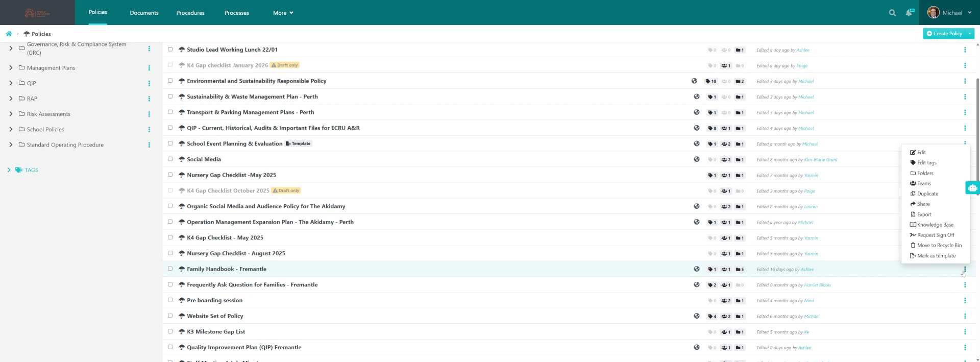The image size is (980, 362).
Task: Select checkbox for Transport & Parking Management Plans
Action: point(170,112)
